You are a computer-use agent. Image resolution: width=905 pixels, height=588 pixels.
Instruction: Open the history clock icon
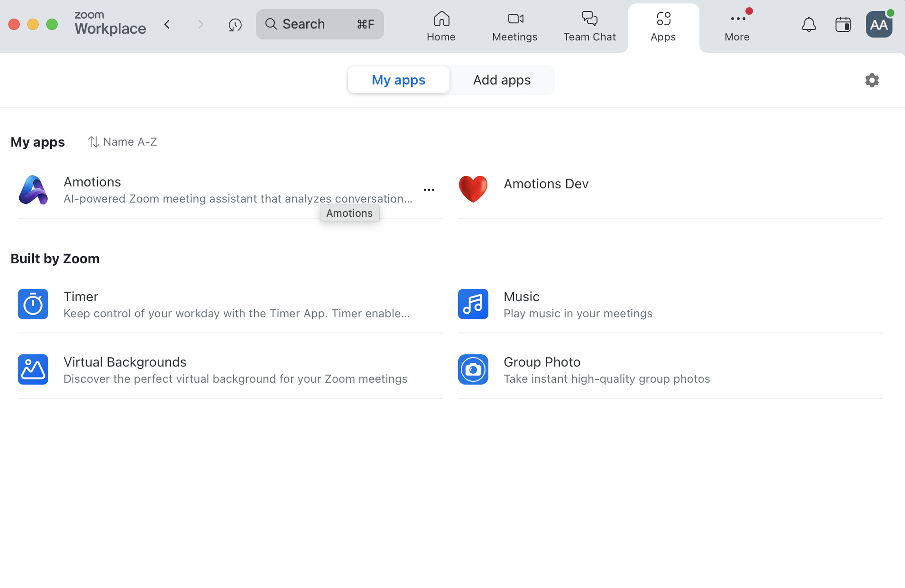(x=235, y=25)
